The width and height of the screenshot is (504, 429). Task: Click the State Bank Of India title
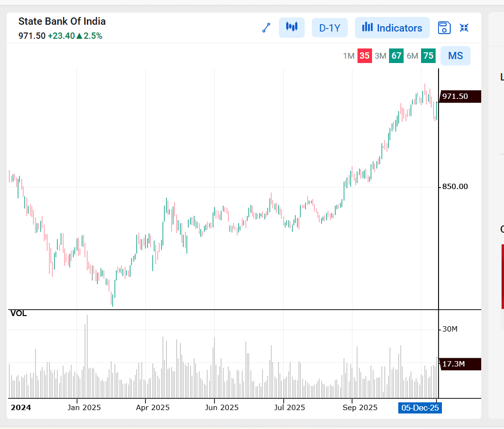pos(62,21)
